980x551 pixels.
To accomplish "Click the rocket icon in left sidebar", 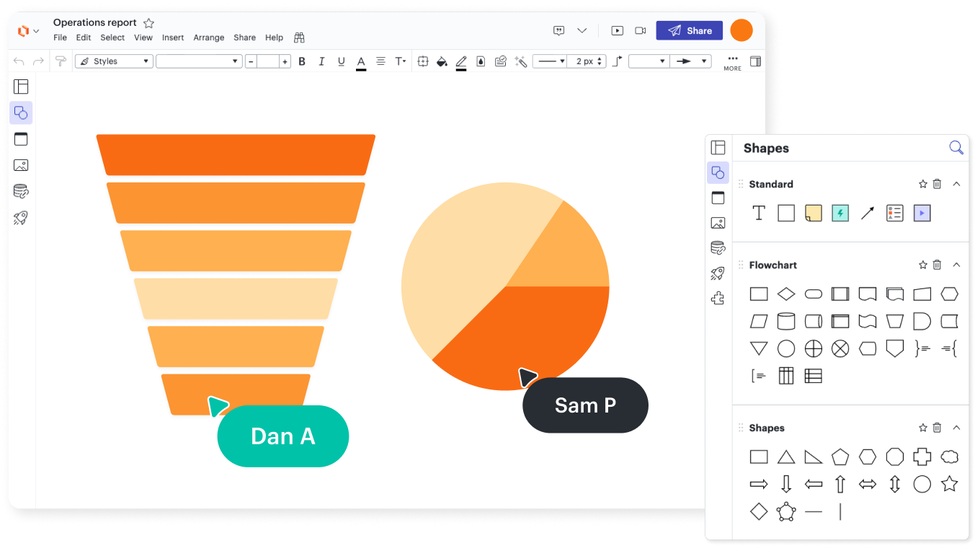I will click(x=21, y=218).
